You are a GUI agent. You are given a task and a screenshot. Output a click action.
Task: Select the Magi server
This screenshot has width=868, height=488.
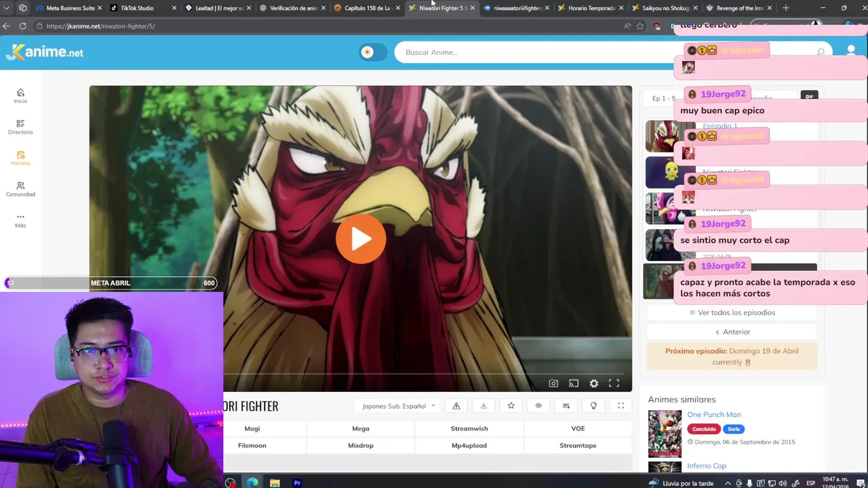tap(252, 428)
